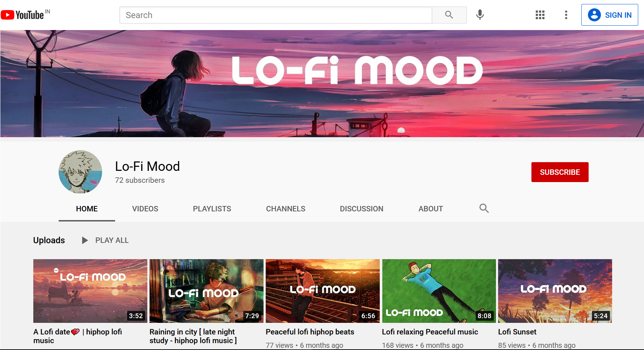This screenshot has width=644, height=350.
Task: Open the ABOUT tab
Action: click(431, 209)
